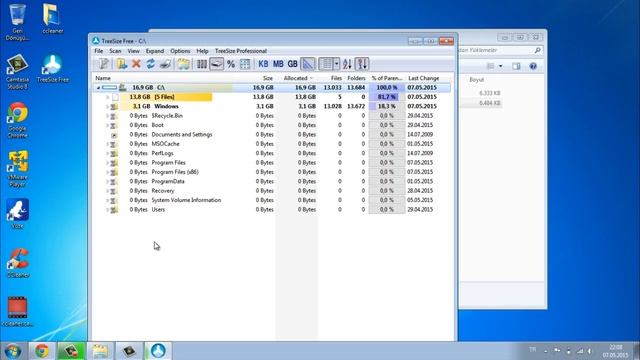Screen dimensions: 640x360
Task: Open folder in Explorer toolbar icon
Action: [183, 64]
